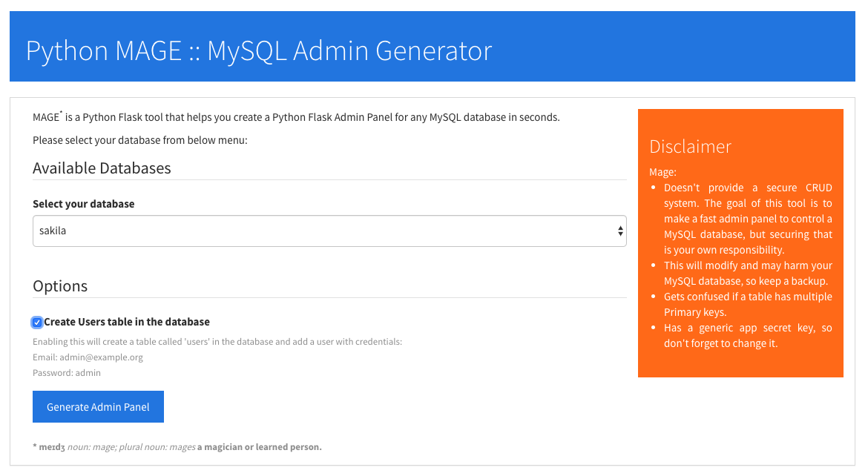Screen dimensions: 868x476
Task: Click the 'Enabling this will create a table' hint
Action: pos(217,342)
